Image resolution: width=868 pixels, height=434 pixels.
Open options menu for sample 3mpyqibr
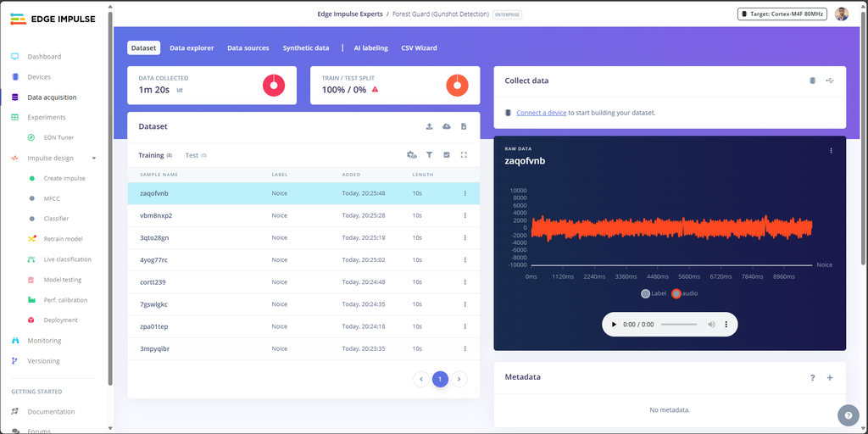pyautogui.click(x=465, y=348)
